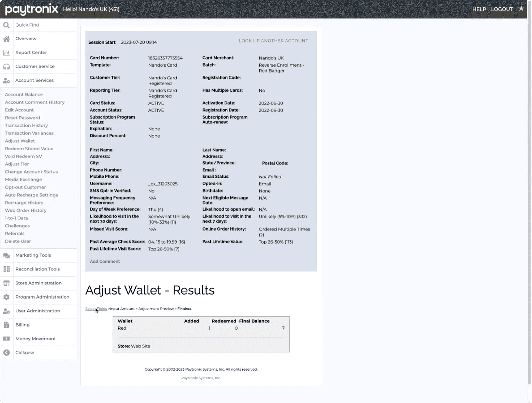Expand the Money Movement menu section
Viewport: 532px width, 403px height.
point(35,339)
